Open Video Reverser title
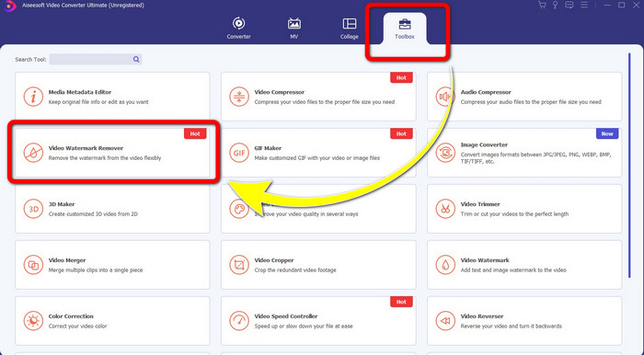 [482, 316]
